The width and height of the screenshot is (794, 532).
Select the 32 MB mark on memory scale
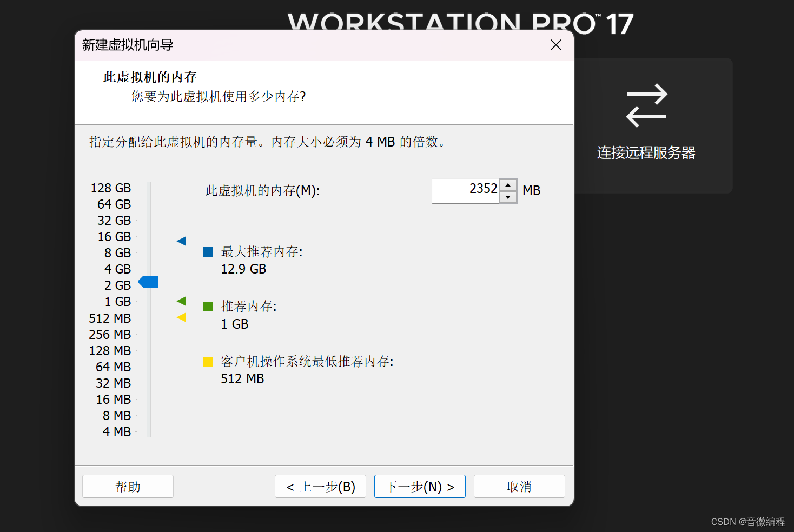pos(114,383)
